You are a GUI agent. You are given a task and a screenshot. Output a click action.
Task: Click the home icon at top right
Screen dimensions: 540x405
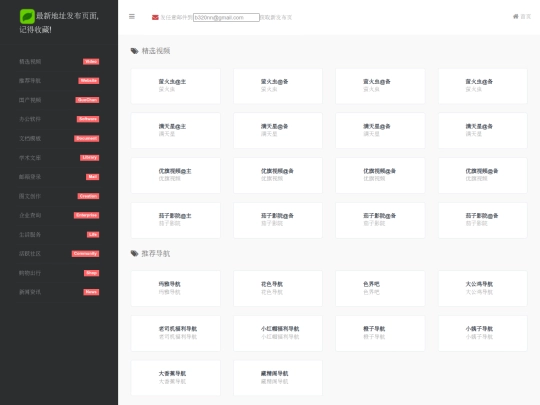[x=516, y=17]
